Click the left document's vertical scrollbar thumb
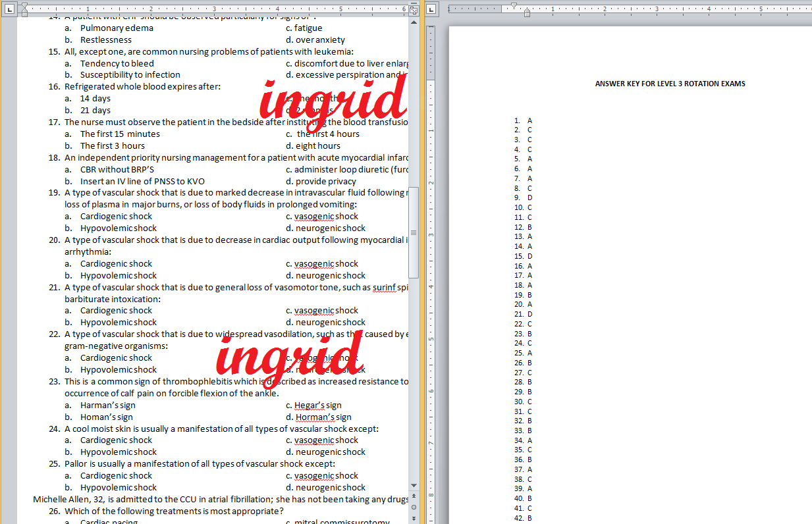 pyautogui.click(x=414, y=232)
